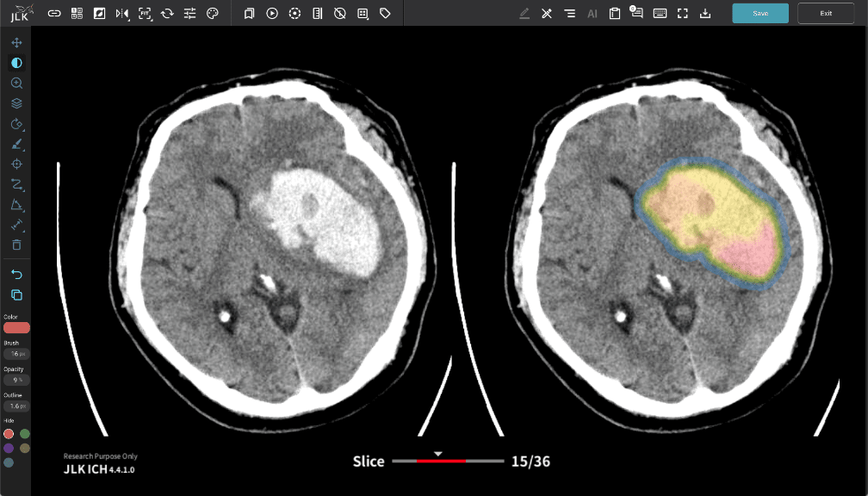The height and width of the screenshot is (496, 868).
Task: Toggle visibility of the red label
Action: tap(9, 434)
